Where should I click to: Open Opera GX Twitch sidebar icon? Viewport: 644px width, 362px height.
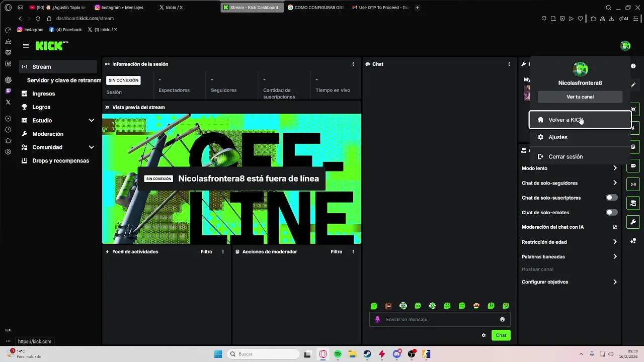(8, 91)
